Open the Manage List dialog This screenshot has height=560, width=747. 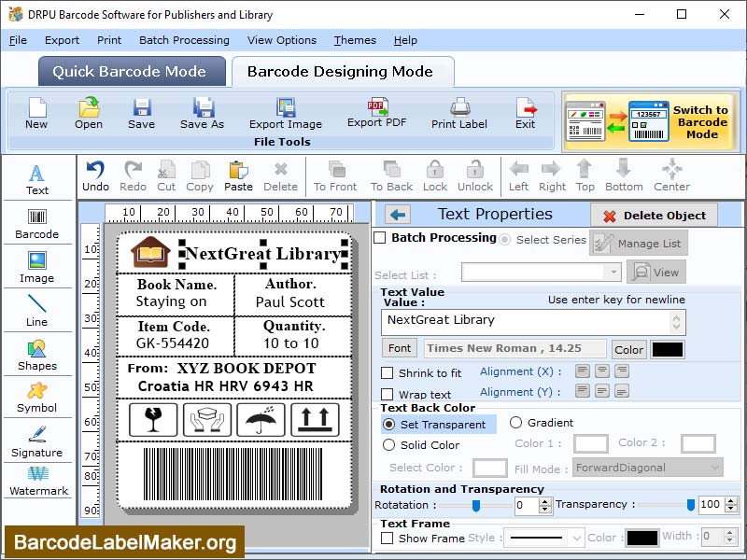pos(640,242)
